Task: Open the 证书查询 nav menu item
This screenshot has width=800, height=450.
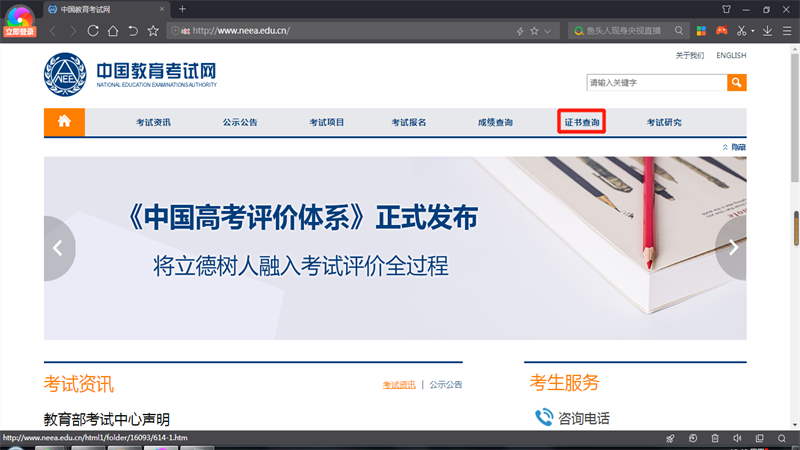Action: click(582, 122)
